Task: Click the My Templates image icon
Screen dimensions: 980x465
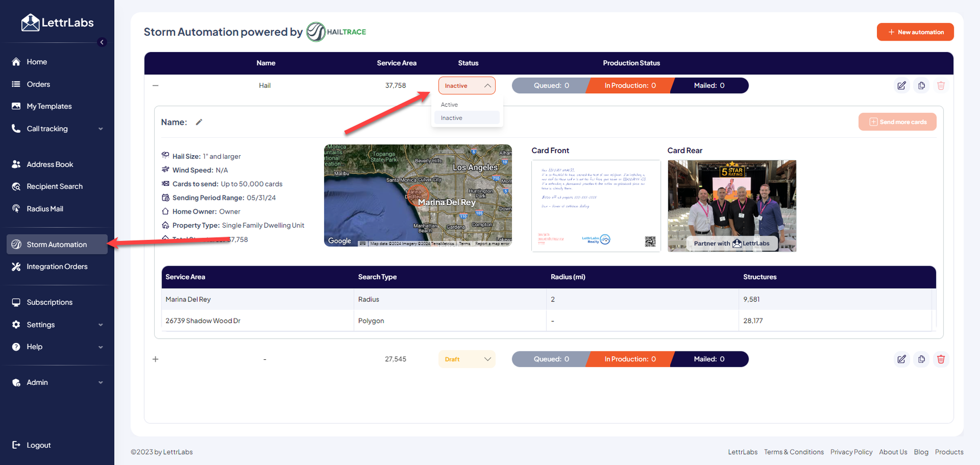Action: pyautogui.click(x=16, y=106)
